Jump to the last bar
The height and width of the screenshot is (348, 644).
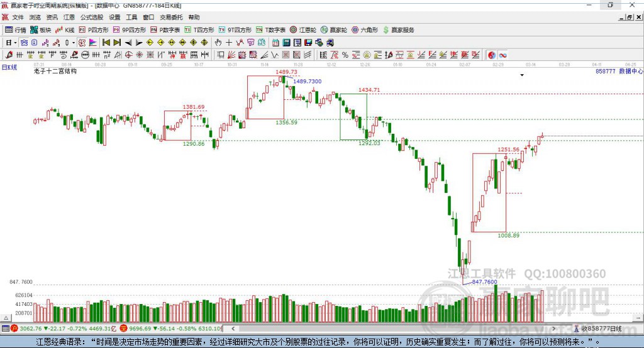[116, 43]
